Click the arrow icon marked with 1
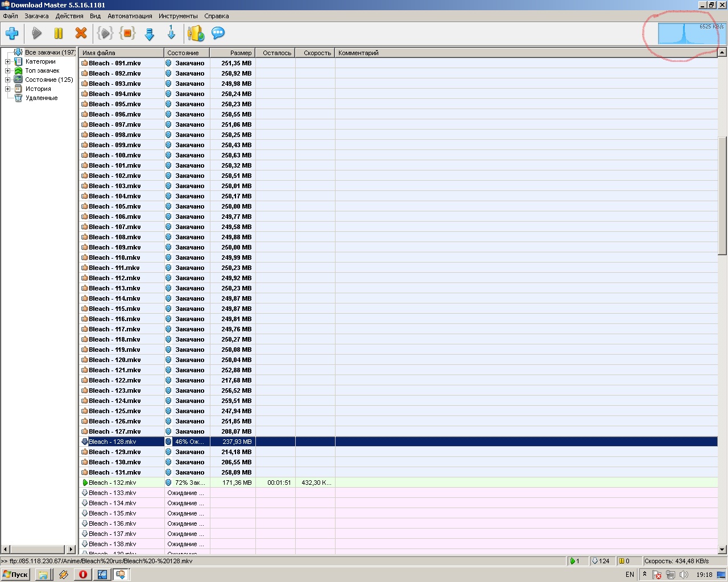Image resolution: width=728 pixels, height=582 pixels. [x=171, y=32]
